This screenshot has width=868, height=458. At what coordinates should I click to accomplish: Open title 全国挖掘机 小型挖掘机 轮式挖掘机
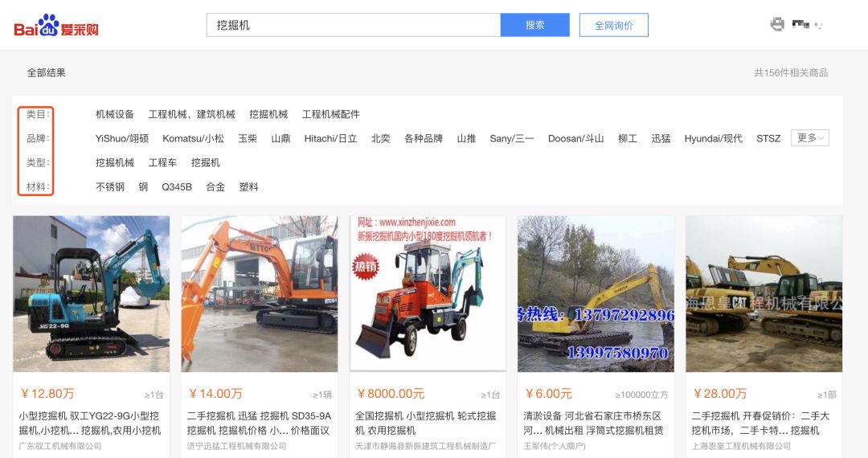pos(426,423)
